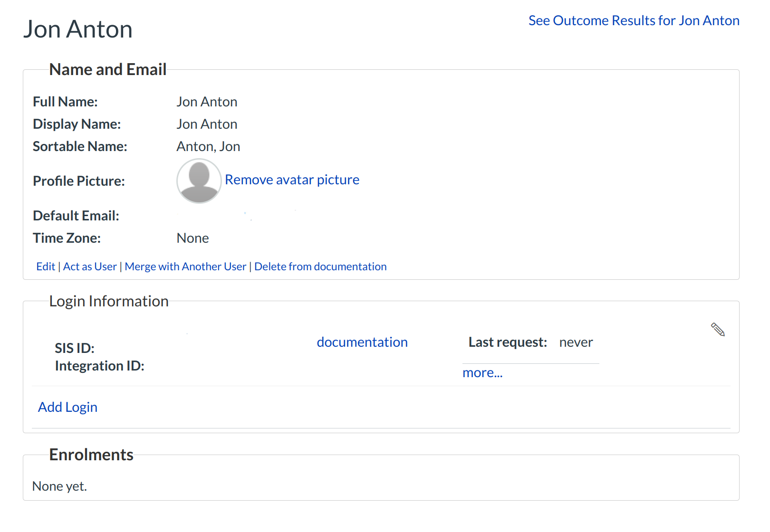Click the Name and Email heading
Image resolution: width=770 pixels, height=532 pixels.
[108, 69]
